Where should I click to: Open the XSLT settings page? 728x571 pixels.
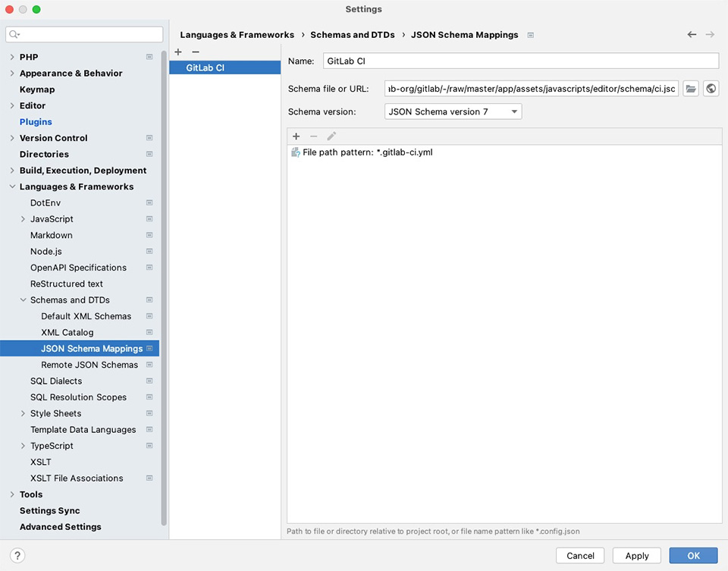point(41,462)
